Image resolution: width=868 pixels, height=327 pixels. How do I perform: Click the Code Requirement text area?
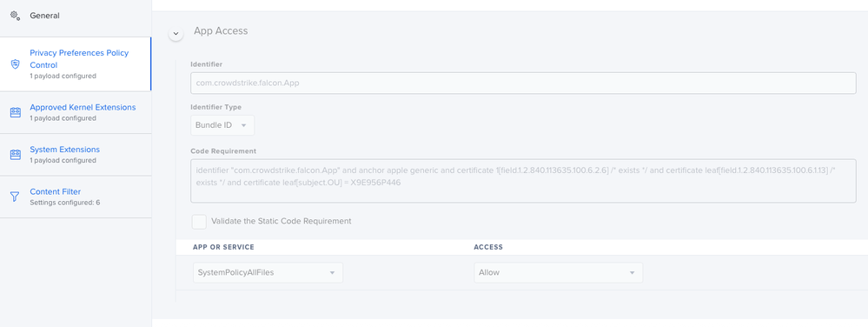tap(523, 181)
